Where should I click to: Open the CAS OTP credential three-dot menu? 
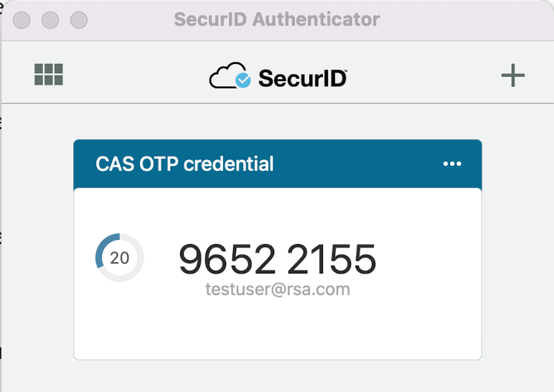pyautogui.click(x=452, y=164)
